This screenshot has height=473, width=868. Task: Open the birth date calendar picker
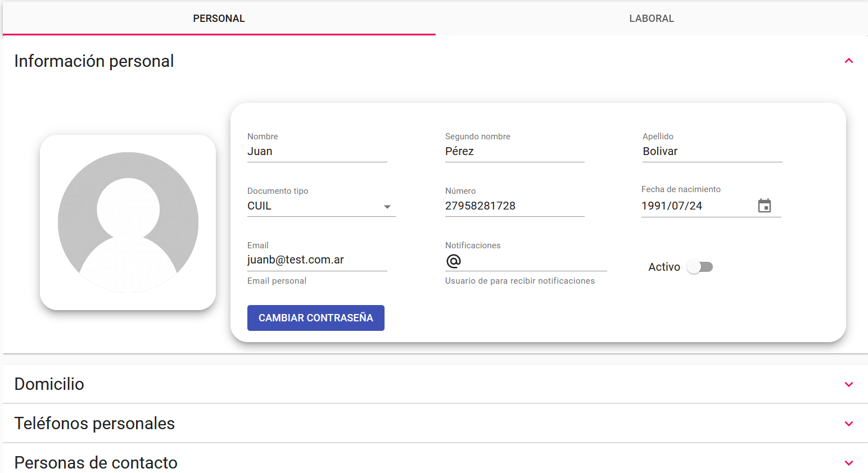(764, 206)
